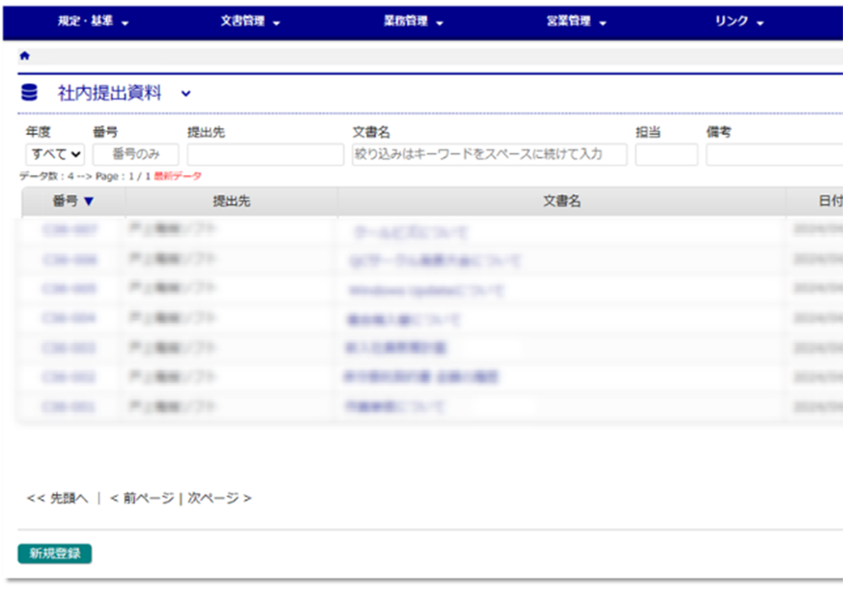Sort by the 番号 column header
Screen dimensions: 843x616
[x=73, y=201]
